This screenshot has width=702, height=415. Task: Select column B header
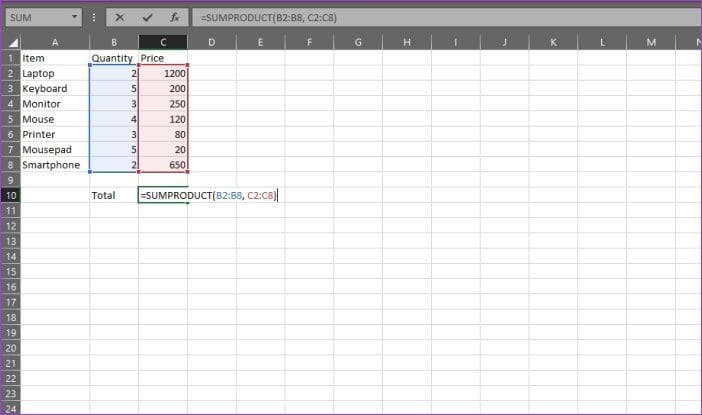pos(114,42)
